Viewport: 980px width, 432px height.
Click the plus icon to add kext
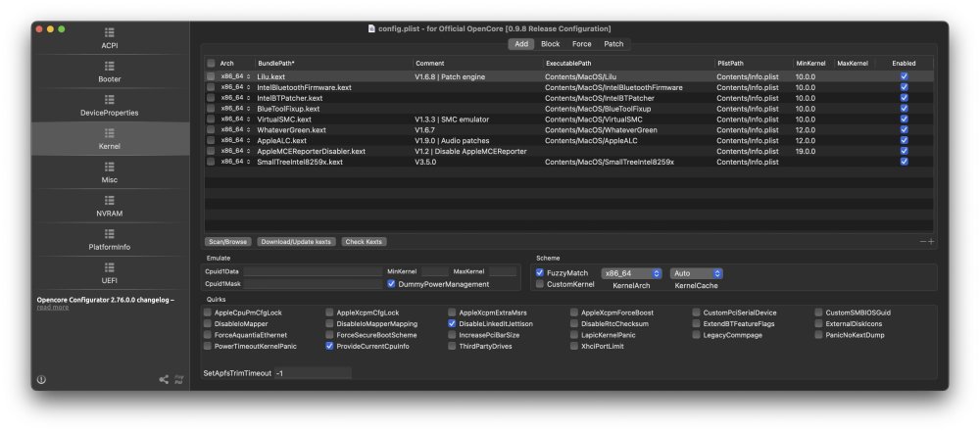pos(931,241)
